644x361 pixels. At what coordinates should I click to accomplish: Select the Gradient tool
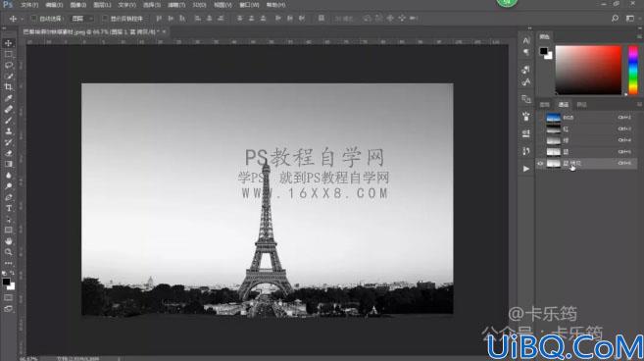click(x=8, y=164)
